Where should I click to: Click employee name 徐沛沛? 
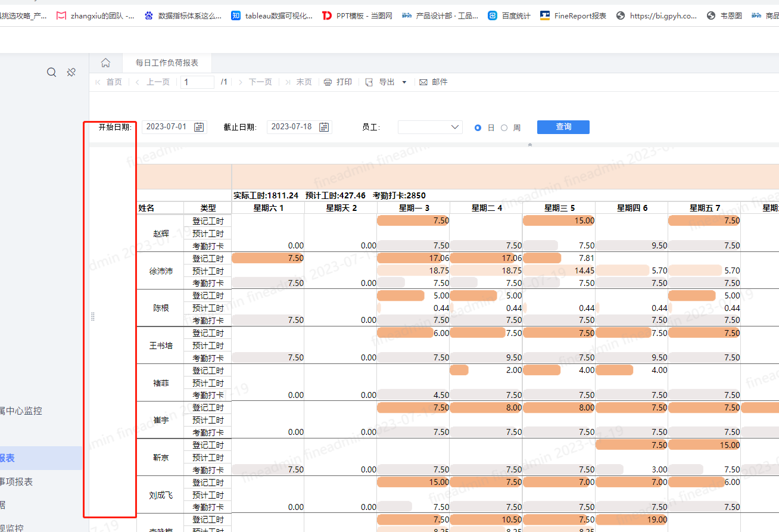(x=161, y=271)
